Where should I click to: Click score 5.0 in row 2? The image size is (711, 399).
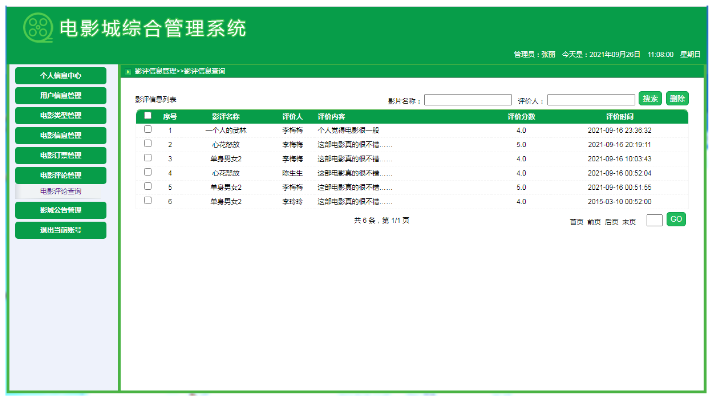(x=521, y=145)
